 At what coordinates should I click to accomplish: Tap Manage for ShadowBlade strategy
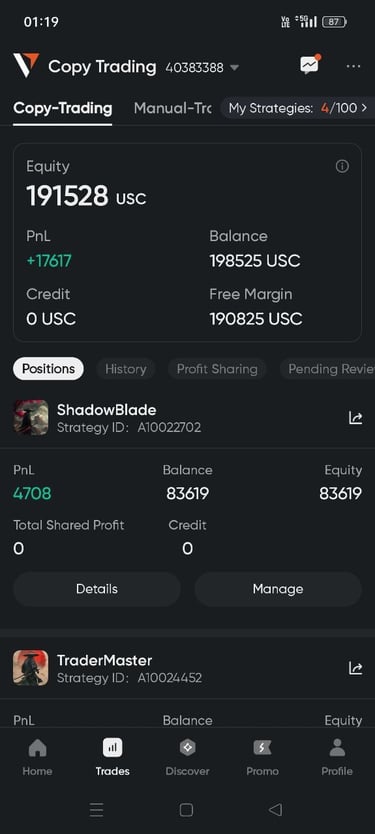pyautogui.click(x=278, y=589)
